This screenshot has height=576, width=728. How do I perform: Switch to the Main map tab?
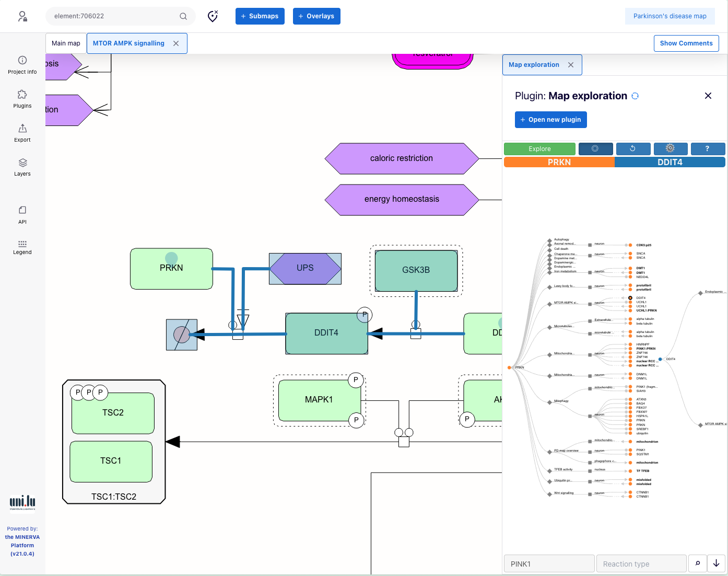(66, 43)
